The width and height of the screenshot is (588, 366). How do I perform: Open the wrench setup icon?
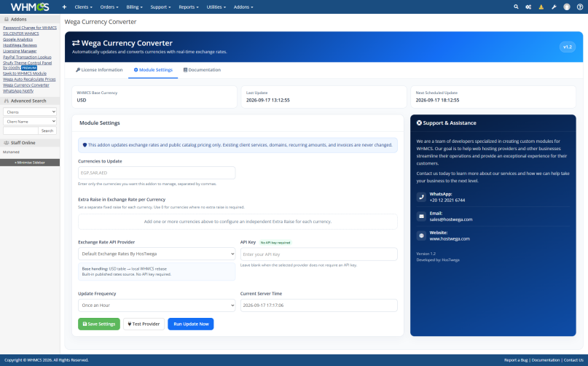[554, 7]
